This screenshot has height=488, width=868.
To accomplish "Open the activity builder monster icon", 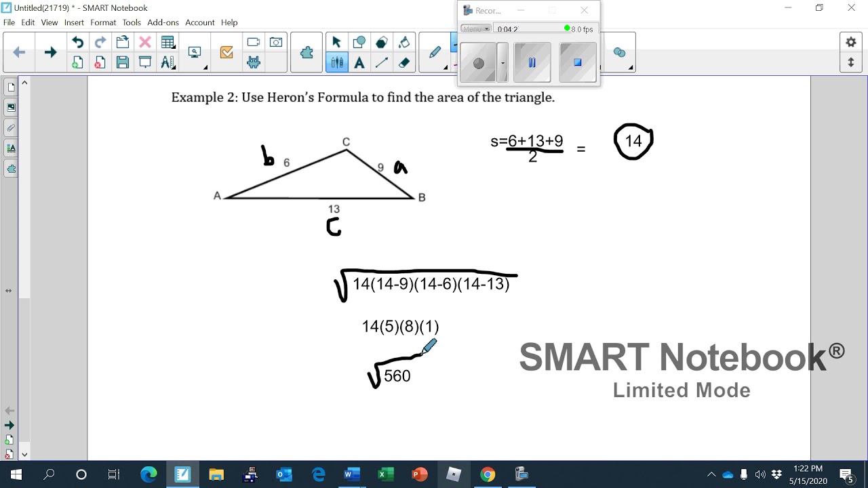I will 254,62.
